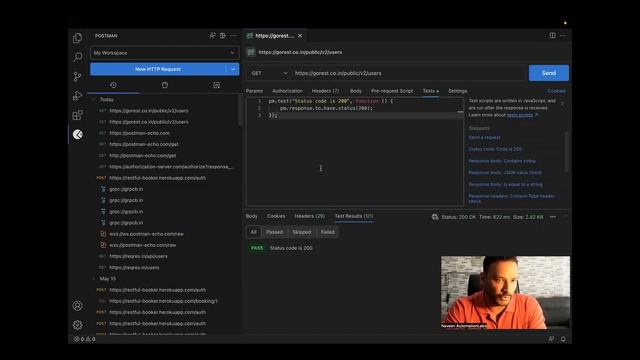The width and height of the screenshot is (640, 360).
Task: Open the Run and Debug view
Action: 78,96
